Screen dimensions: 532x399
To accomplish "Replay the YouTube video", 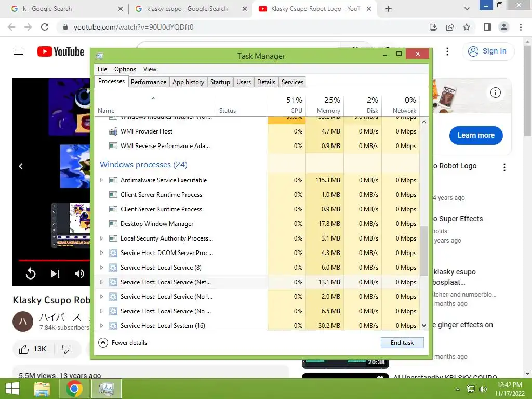I will click(x=31, y=273).
